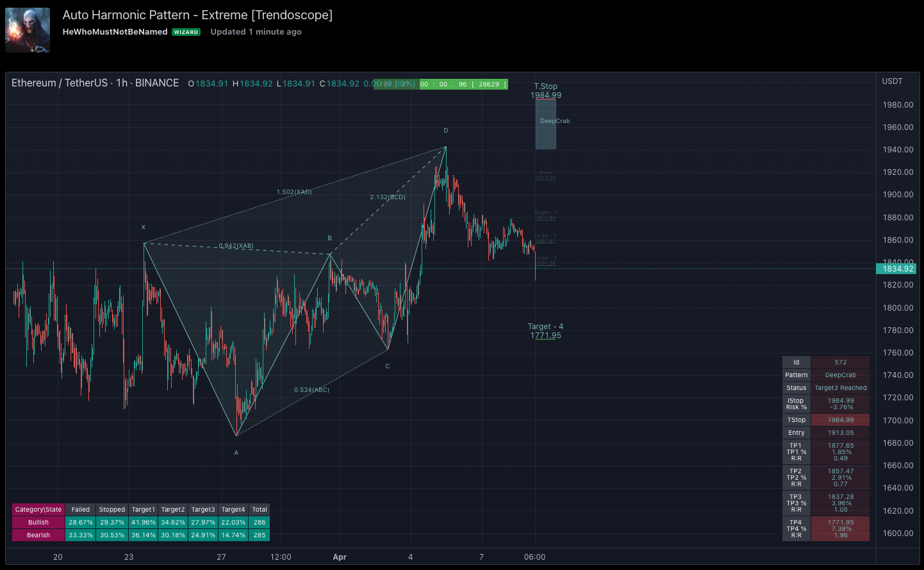Click pattern point C label
This screenshot has height=570, width=924.
coord(388,366)
